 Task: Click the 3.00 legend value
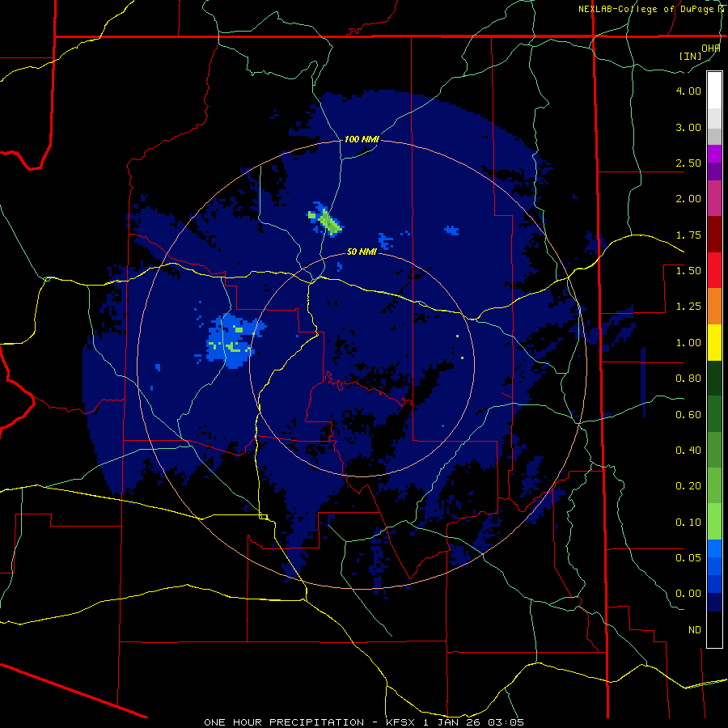click(688, 127)
